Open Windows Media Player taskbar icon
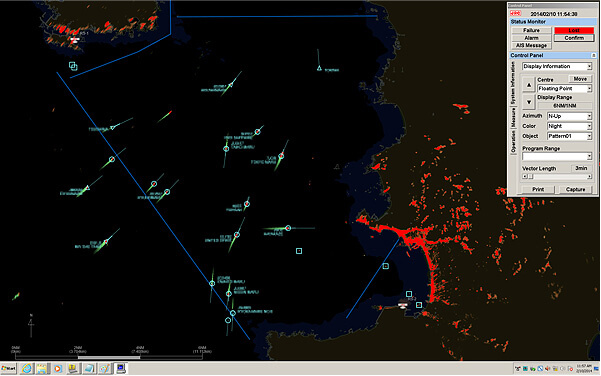The width and height of the screenshot is (601, 376). (x=57, y=368)
